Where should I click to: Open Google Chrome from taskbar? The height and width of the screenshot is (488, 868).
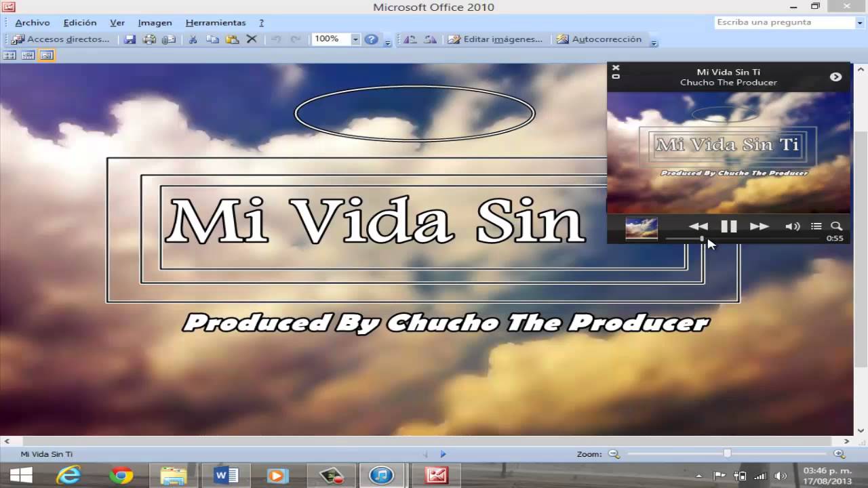click(x=121, y=476)
